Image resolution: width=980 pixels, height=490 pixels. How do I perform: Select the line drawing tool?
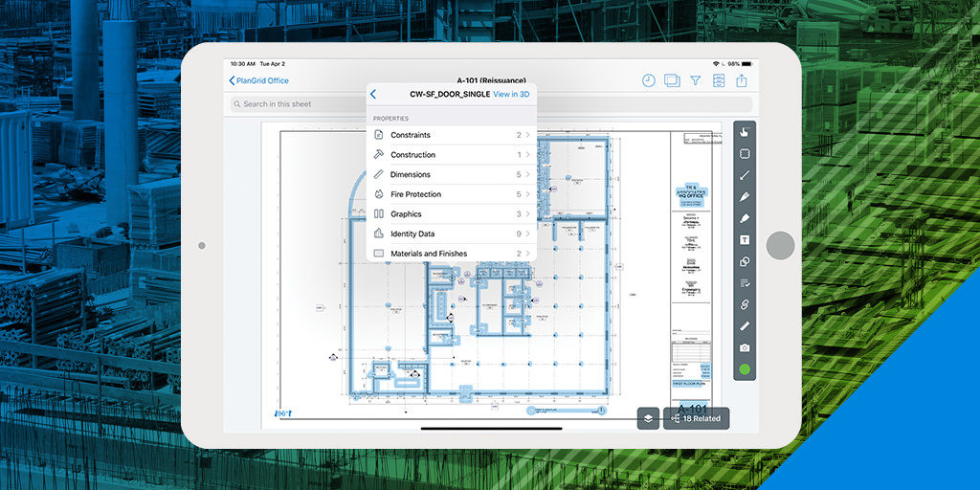[745, 176]
